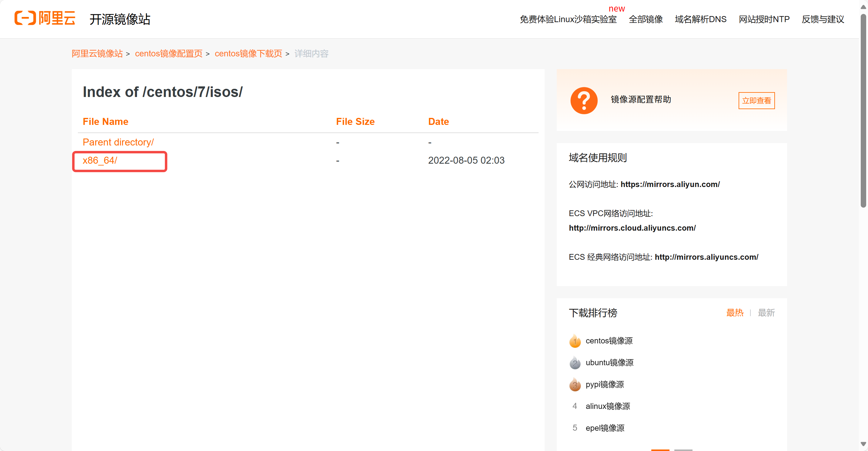Click the http://mirrors.cloud.aliyuncs.com/ address
The height and width of the screenshot is (451, 868).
(632, 228)
